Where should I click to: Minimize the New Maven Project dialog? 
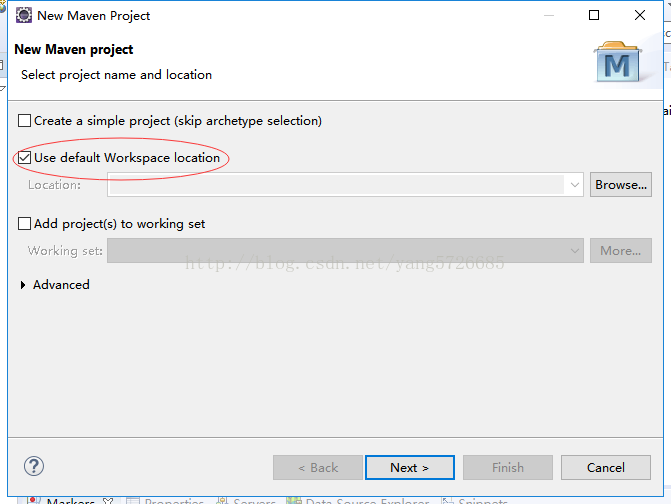point(549,15)
